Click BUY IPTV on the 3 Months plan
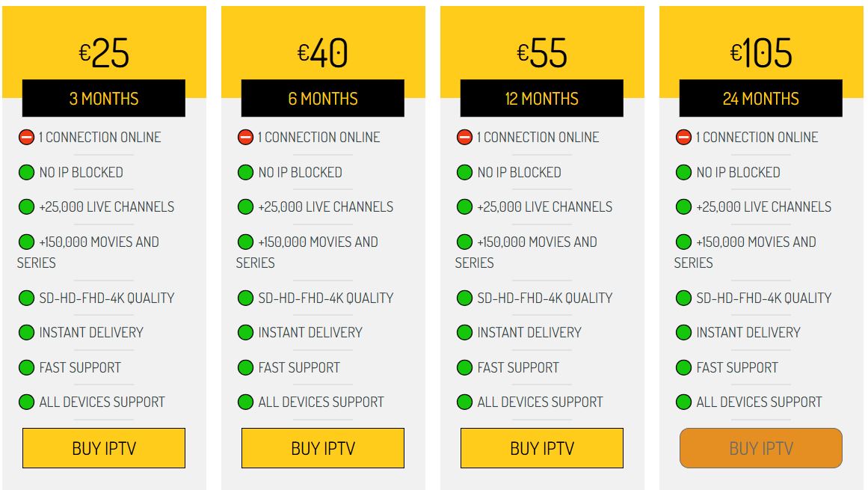Image resolution: width=868 pixels, height=490 pixels. tap(104, 447)
